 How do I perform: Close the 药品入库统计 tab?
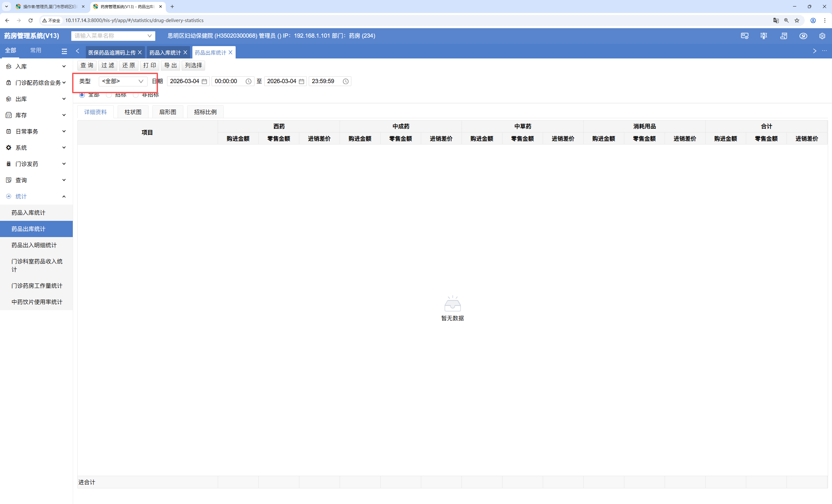pyautogui.click(x=185, y=52)
